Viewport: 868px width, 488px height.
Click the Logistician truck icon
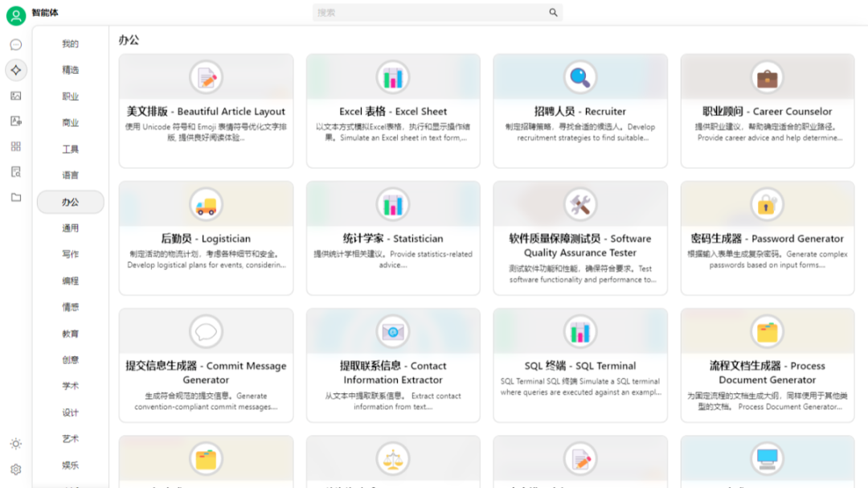click(206, 205)
